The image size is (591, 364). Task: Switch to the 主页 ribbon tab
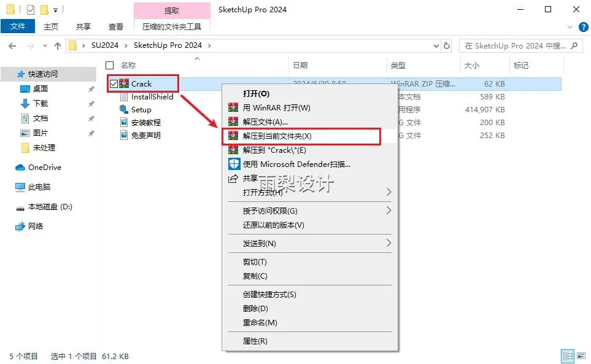[x=51, y=27]
